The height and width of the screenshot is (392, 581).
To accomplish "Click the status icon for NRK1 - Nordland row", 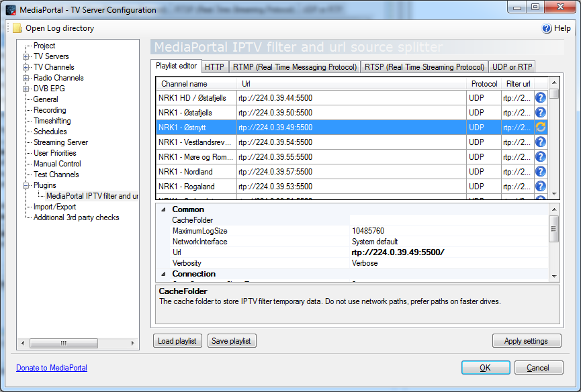I will tap(541, 172).
